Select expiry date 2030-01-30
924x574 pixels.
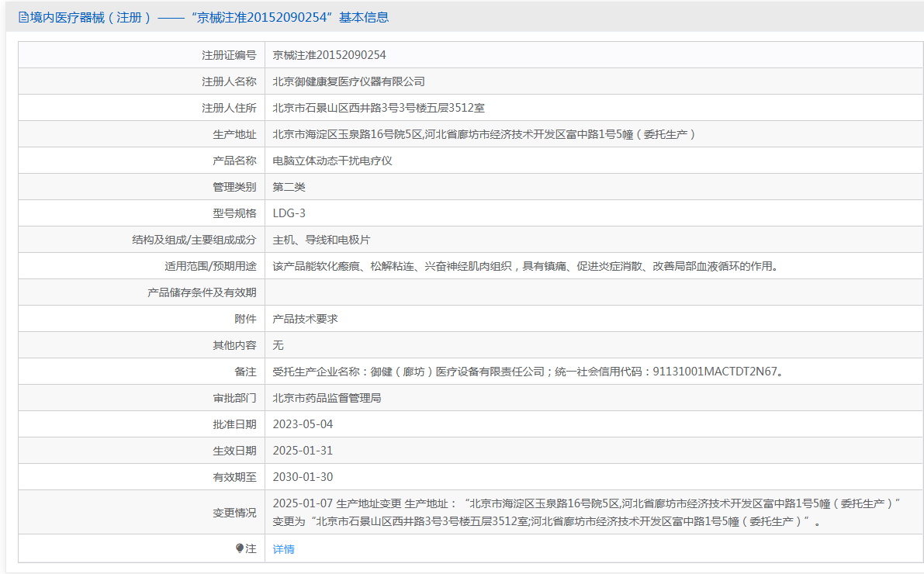[x=303, y=477]
